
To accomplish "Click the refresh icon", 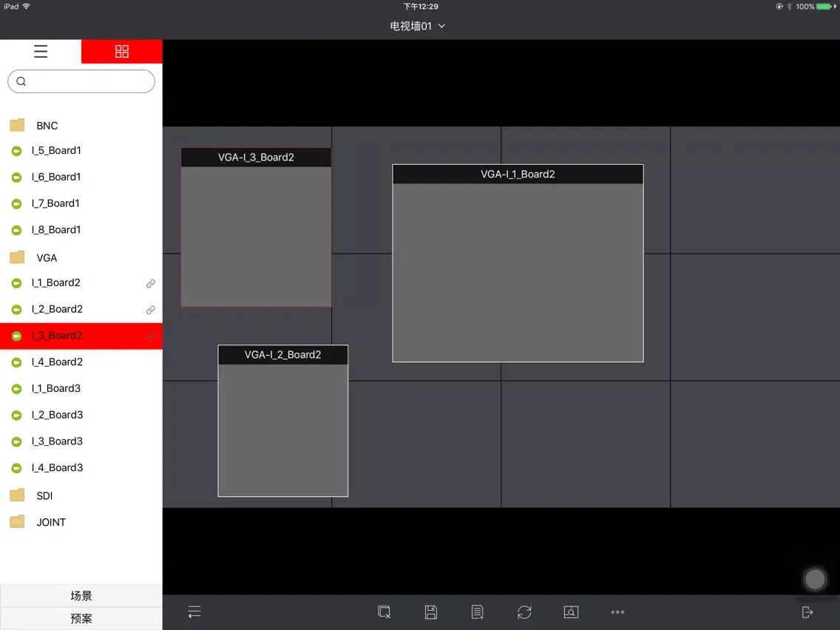I will pyautogui.click(x=524, y=612).
